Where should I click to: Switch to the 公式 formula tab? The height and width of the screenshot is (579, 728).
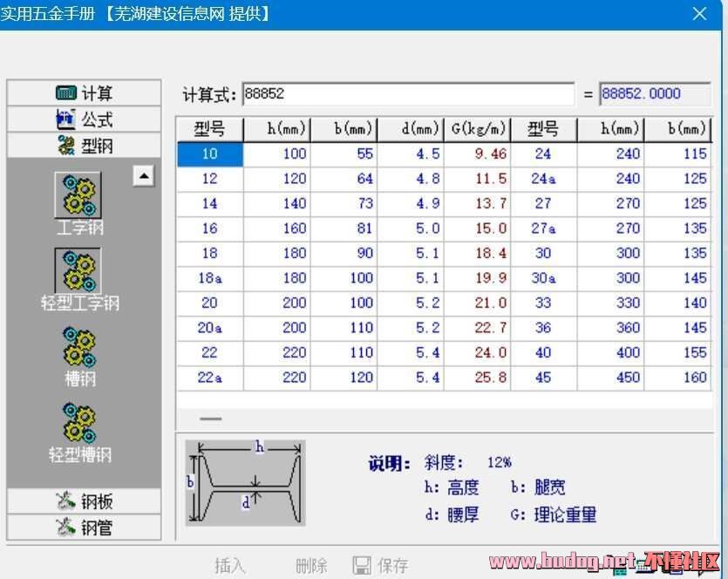click(84, 119)
